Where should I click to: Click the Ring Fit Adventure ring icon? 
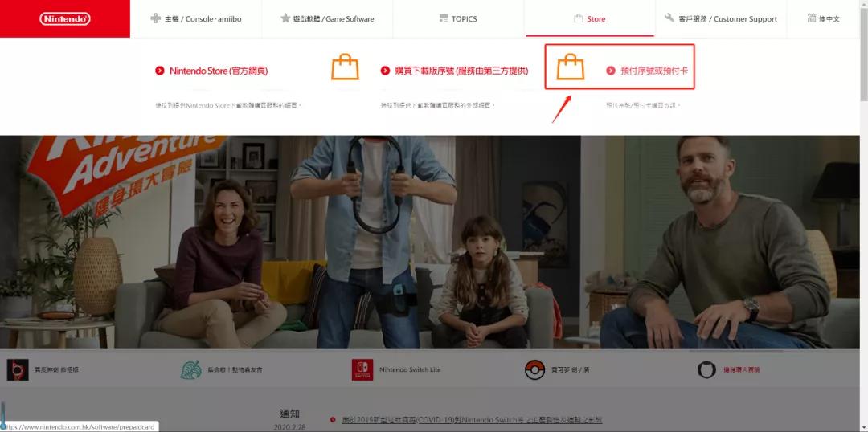707,369
